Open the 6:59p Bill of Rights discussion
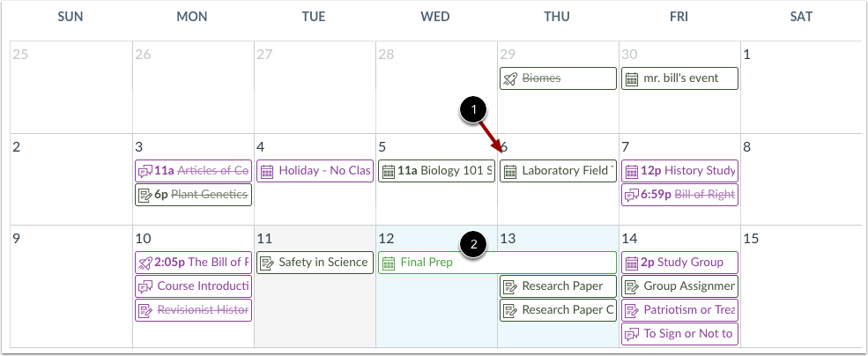The image size is (868, 356). 680,195
